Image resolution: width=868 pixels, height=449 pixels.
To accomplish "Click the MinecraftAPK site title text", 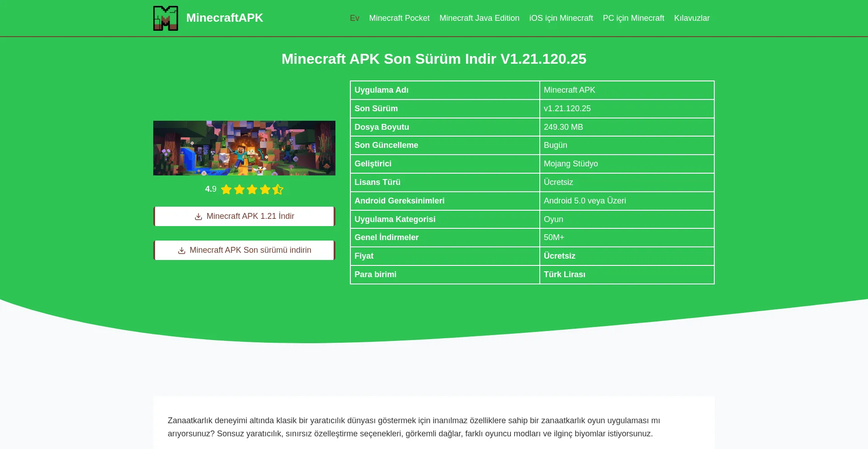I will (x=224, y=18).
